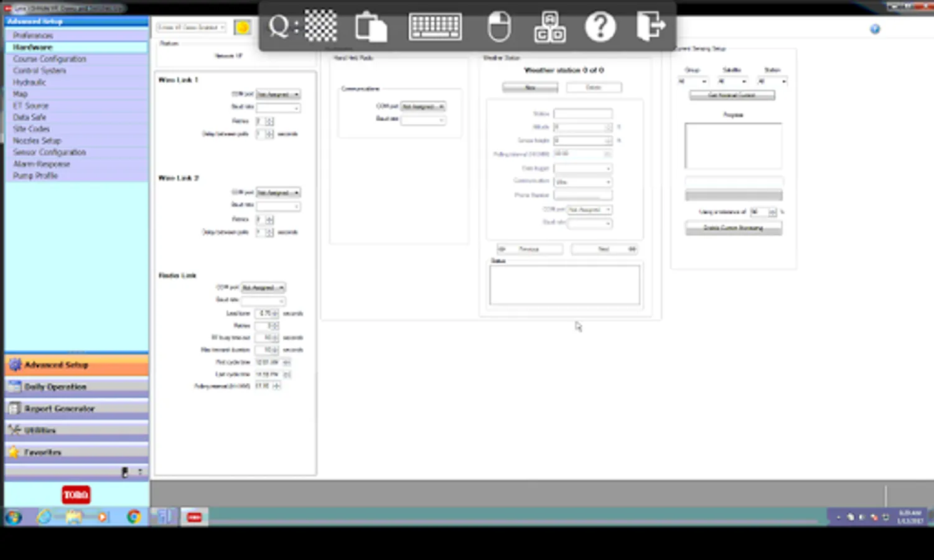Expand the Hand Held Radio COM port dropdown
The height and width of the screenshot is (560, 934).
(x=423, y=106)
